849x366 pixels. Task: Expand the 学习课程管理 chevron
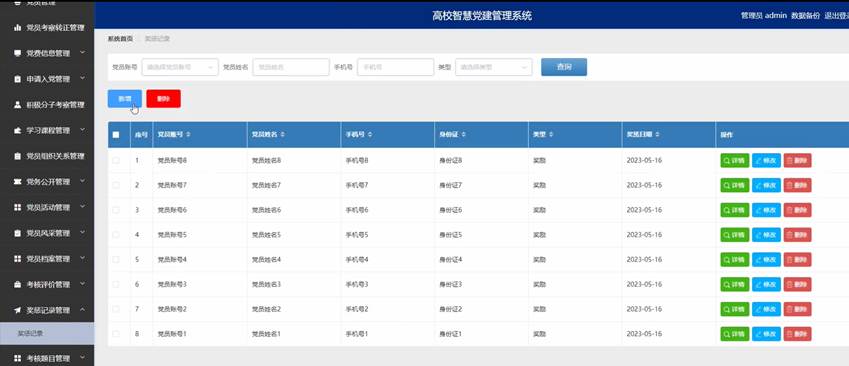point(83,130)
